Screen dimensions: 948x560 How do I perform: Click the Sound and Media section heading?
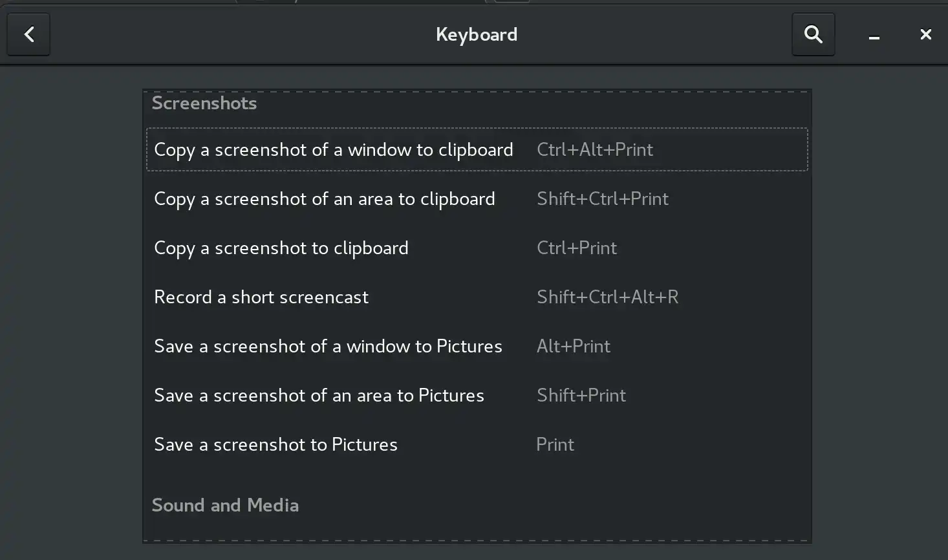coord(224,506)
